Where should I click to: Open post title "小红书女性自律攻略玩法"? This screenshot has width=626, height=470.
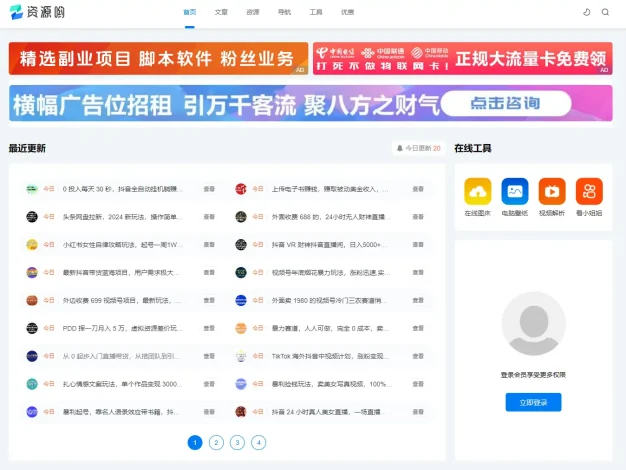[x=123, y=244]
